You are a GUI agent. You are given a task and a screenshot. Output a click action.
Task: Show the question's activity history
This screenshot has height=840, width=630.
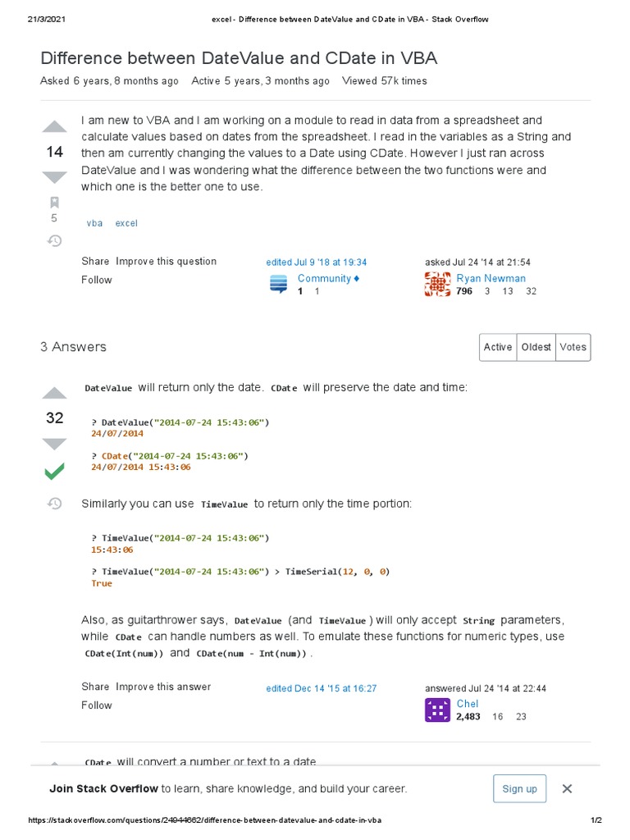(x=54, y=240)
